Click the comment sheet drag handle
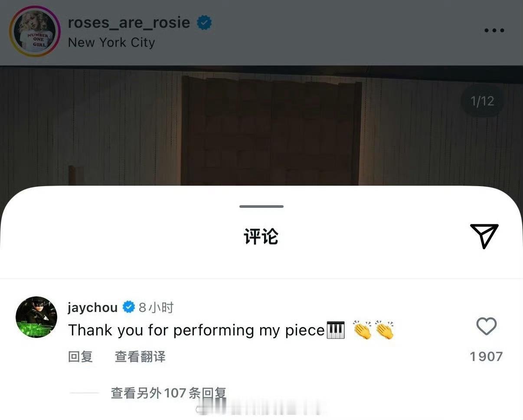 click(261, 207)
